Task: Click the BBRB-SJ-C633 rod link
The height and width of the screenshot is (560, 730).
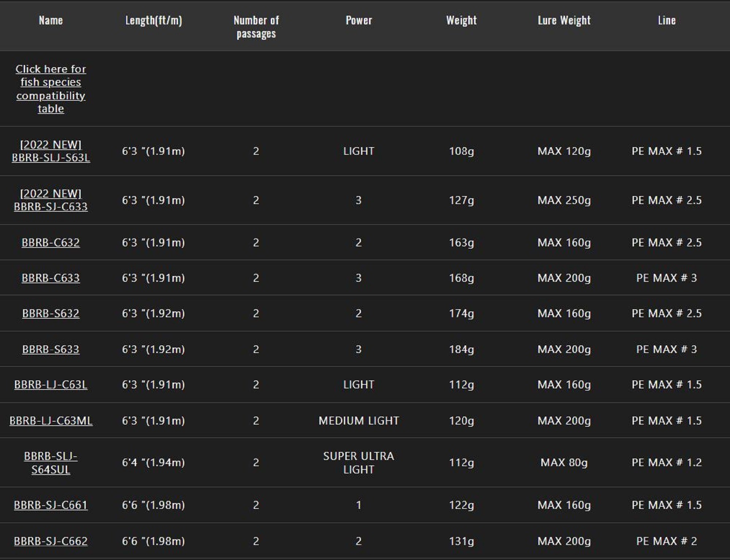Action: coord(51,200)
